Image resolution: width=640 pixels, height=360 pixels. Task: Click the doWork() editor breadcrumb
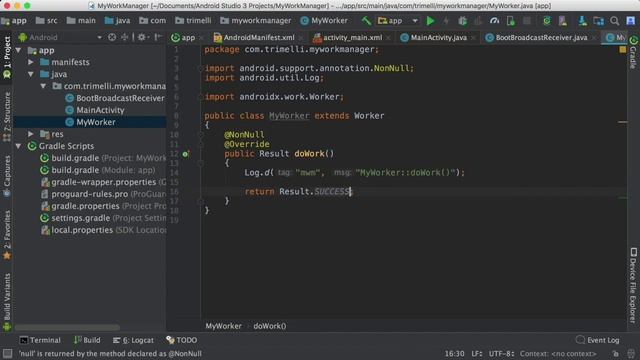[x=269, y=326]
